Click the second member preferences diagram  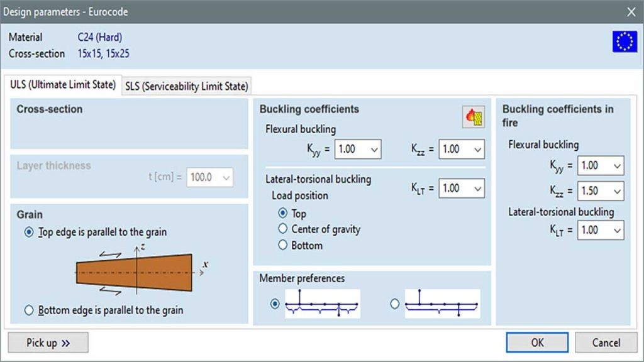pyautogui.click(x=442, y=304)
